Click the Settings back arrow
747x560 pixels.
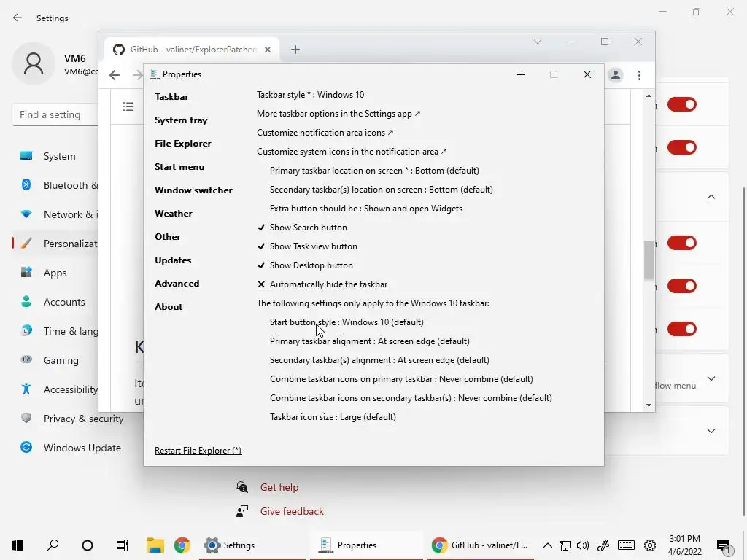(18, 17)
